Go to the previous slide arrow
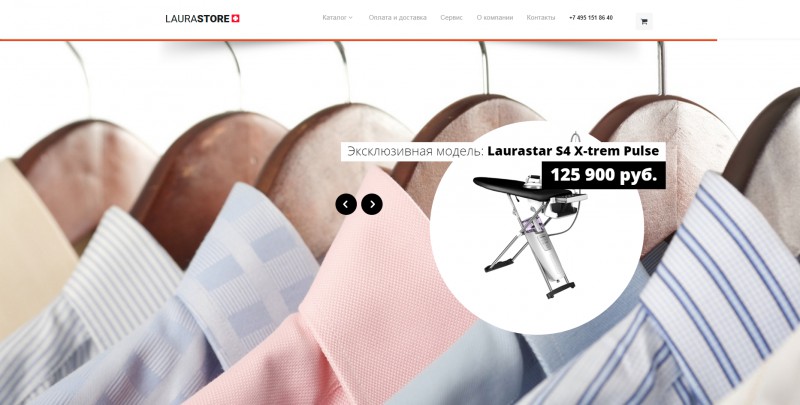Screen dimensions: 800x405 [346, 205]
